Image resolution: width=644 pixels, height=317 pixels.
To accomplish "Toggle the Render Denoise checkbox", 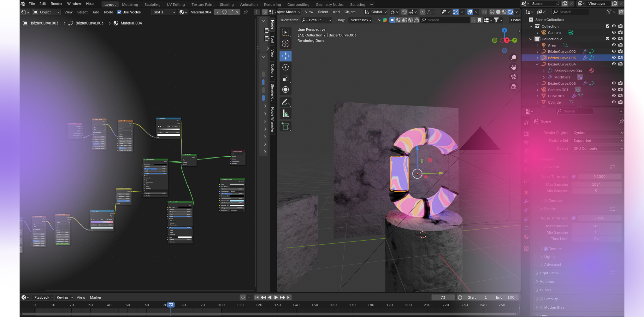I will [546, 249].
